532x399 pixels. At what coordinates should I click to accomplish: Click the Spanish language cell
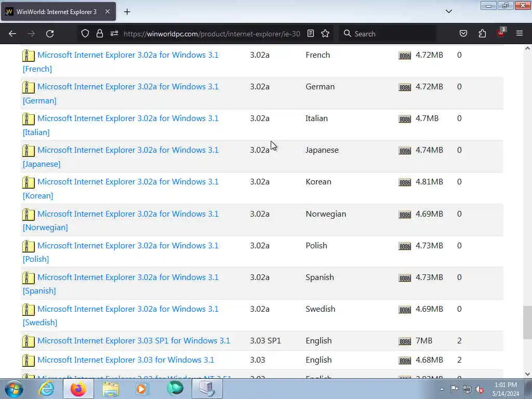320,277
